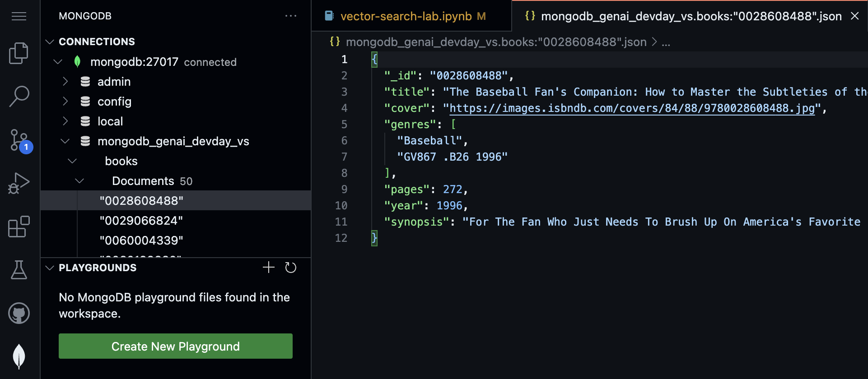Click the breadcrumb ellipsis segment
Image resolution: width=868 pixels, height=379 pixels.
[x=666, y=42]
